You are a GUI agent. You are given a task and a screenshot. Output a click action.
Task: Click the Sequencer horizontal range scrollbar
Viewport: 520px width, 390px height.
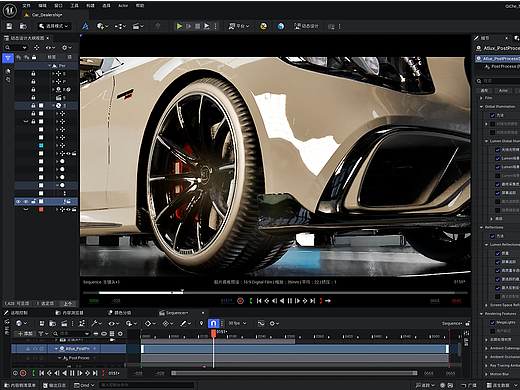coord(294,373)
